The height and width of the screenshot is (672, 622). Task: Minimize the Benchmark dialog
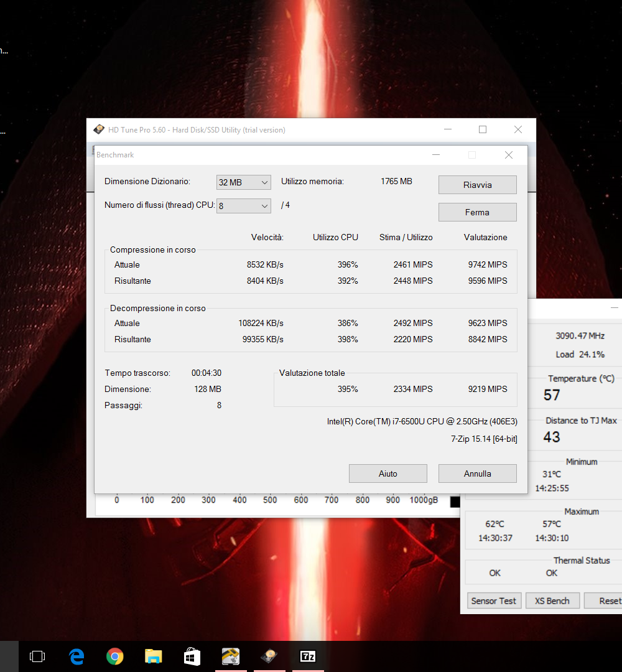(x=436, y=155)
